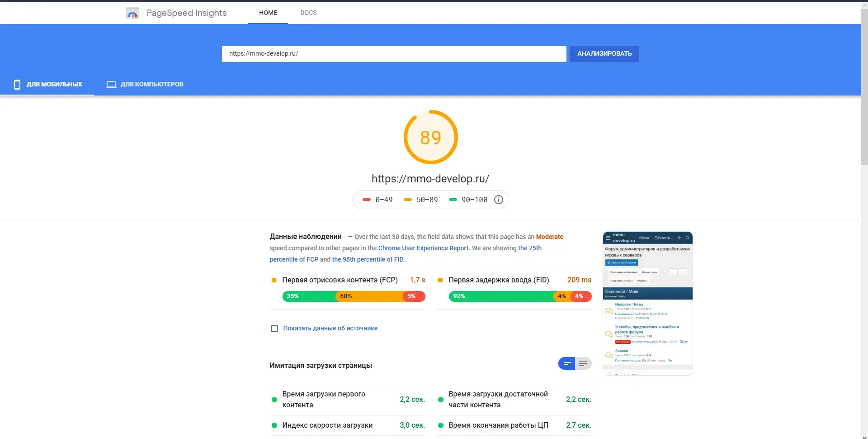
Task: Click the Имитация загрузки страницы heading
Action: tap(321, 366)
